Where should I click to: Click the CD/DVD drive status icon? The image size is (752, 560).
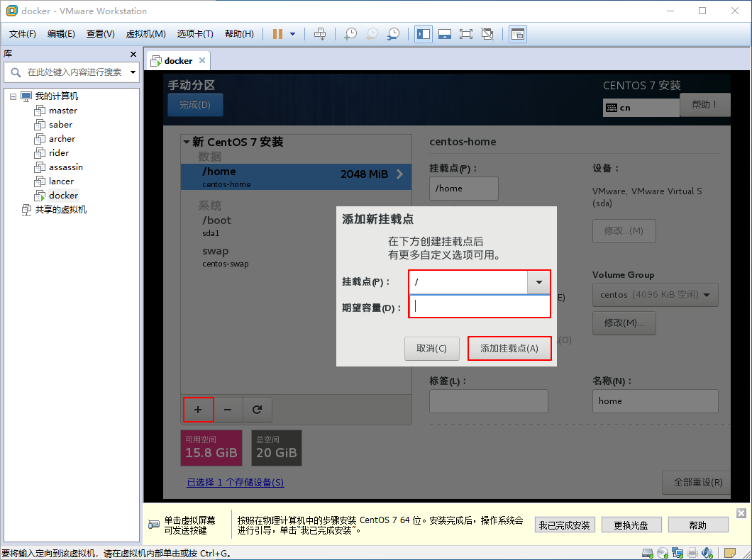pyautogui.click(x=662, y=553)
